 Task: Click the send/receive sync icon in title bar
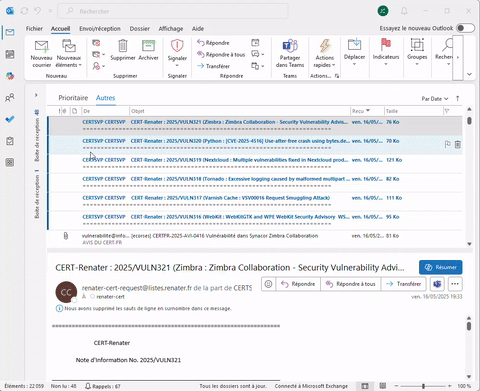24,11
